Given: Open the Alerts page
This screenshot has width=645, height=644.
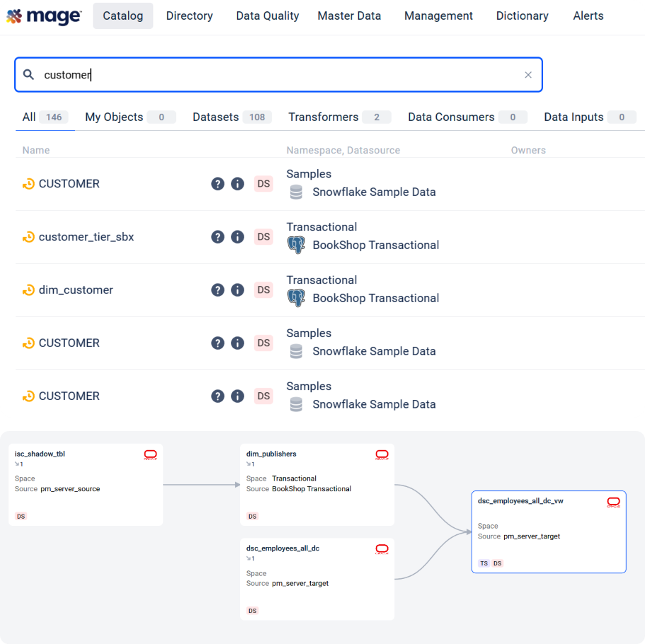Looking at the screenshot, I should point(588,16).
